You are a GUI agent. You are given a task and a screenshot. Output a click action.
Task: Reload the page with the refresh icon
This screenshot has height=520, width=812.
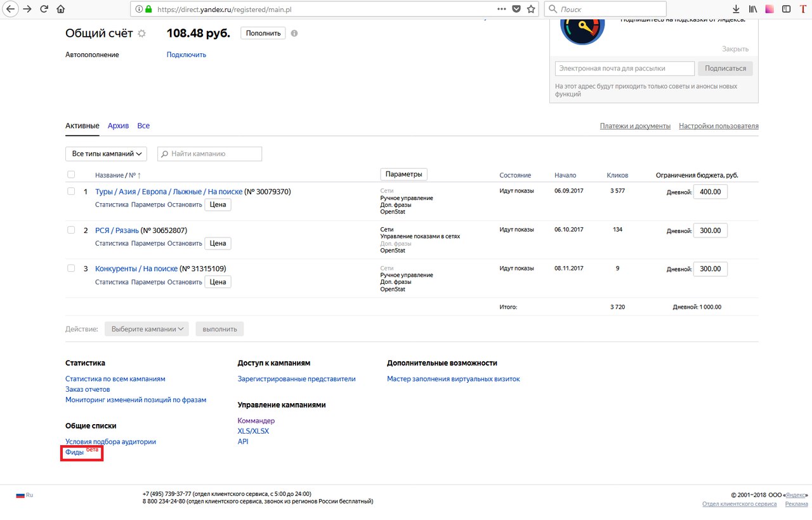point(44,9)
